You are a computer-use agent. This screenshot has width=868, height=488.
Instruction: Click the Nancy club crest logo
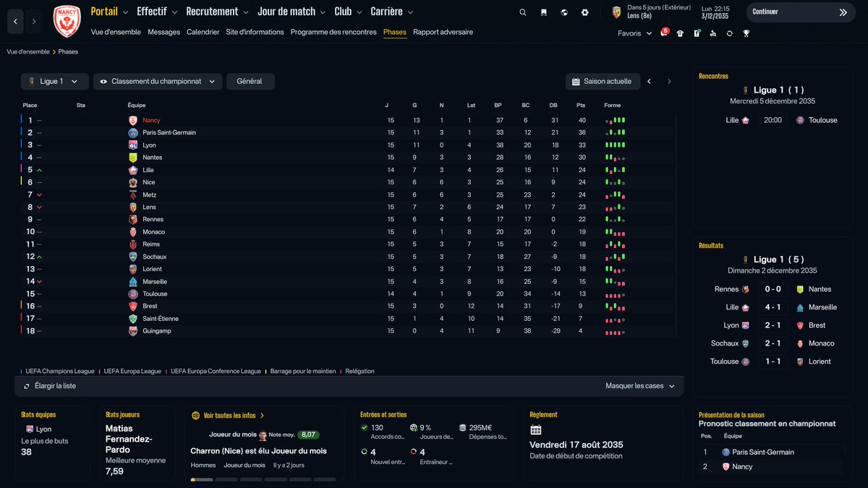(67, 20)
